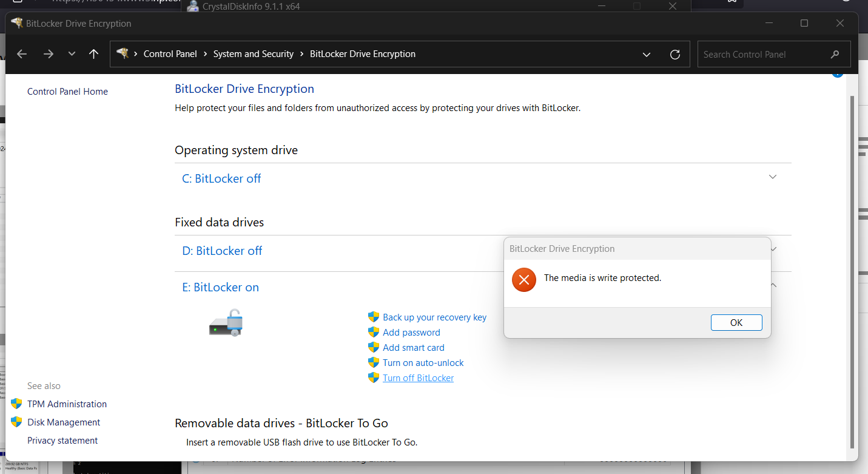The image size is (868, 474).
Task: Collapse the E: BitLocker on section
Action: (773, 284)
